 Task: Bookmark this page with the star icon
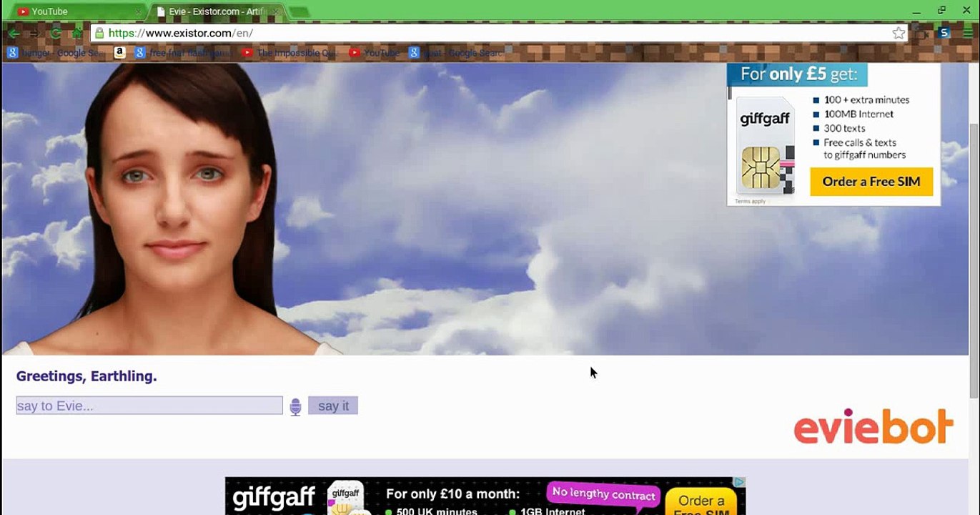point(899,33)
